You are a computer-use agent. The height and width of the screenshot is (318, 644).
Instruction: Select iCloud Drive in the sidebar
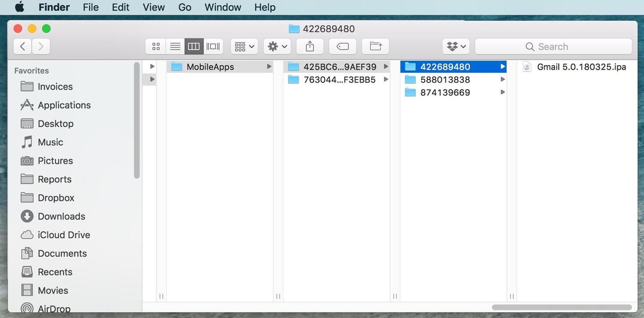[x=64, y=235]
